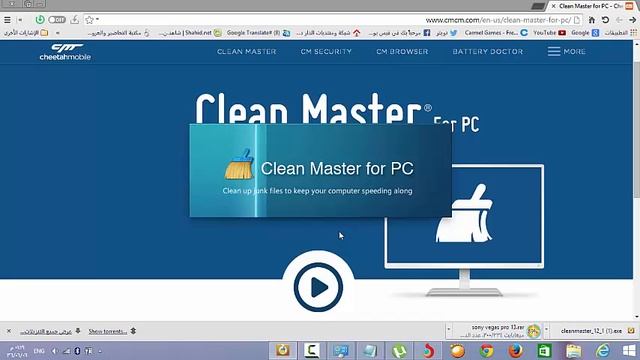
Task: Close the Clean Master for PC tab
Action: 553,6
